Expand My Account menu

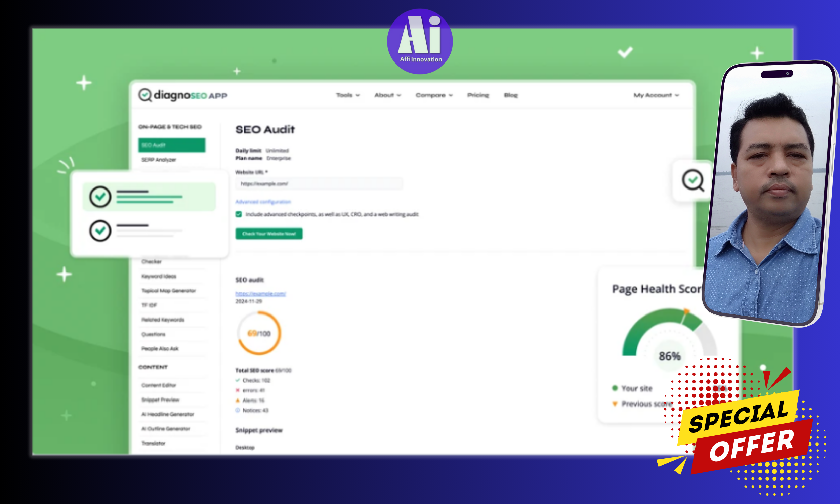point(656,95)
